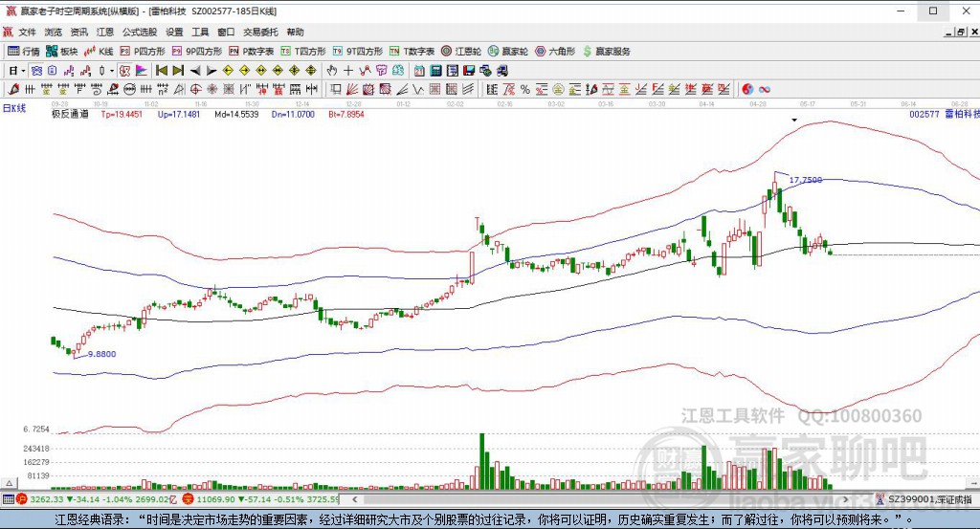
Task: Click the 日K线 period label
Action: (x=14, y=108)
